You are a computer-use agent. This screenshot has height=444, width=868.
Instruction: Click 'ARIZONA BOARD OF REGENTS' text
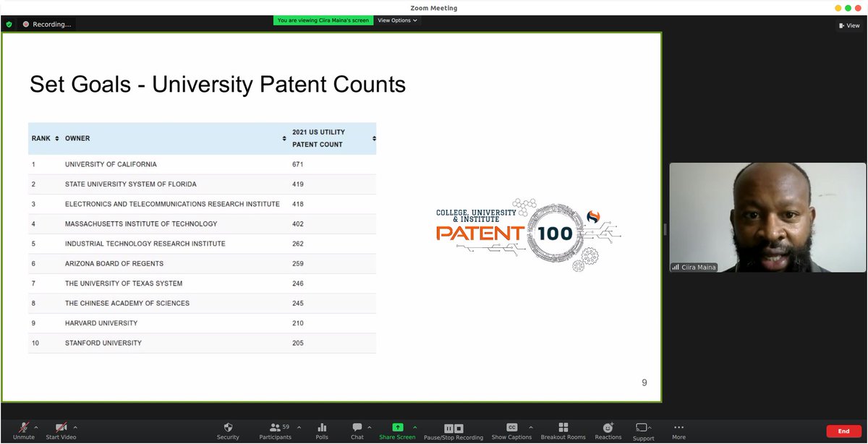pyautogui.click(x=114, y=264)
